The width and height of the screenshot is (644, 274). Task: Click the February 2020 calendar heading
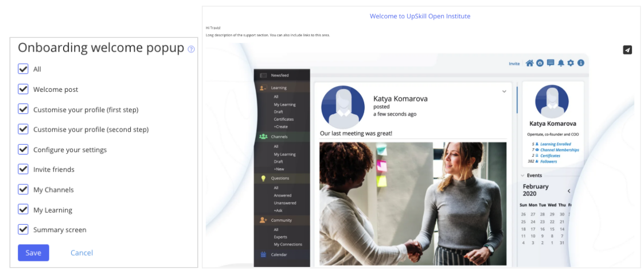coord(536,190)
